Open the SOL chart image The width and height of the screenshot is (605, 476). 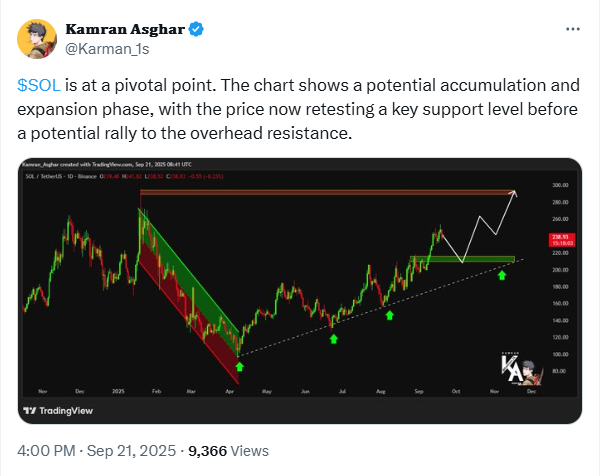[x=300, y=291]
